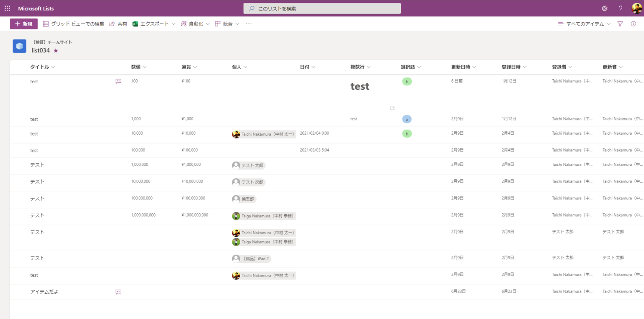Image resolution: width=644 pixels, height=319 pixels.
Task: Expand the 統合 dropdown
Action: pyautogui.click(x=227, y=24)
